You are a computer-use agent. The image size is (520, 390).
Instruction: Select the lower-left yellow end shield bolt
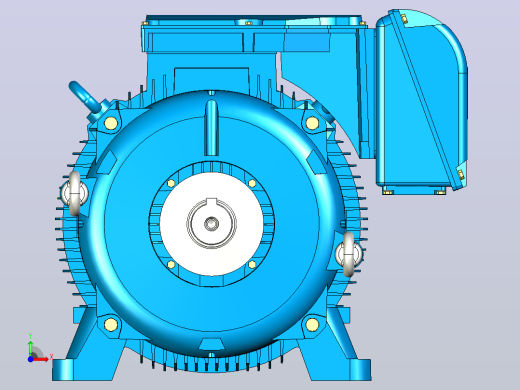click(111, 324)
